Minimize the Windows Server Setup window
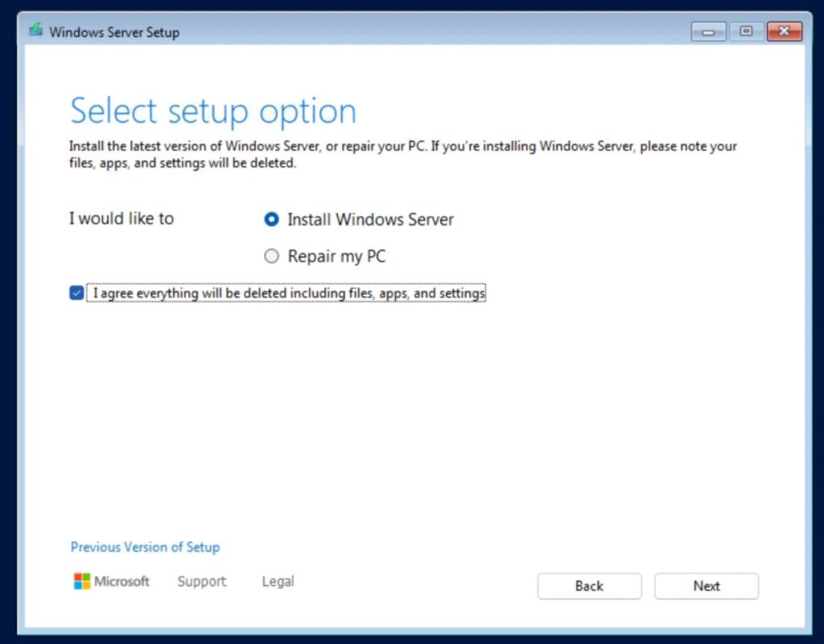824x644 pixels. [709, 31]
